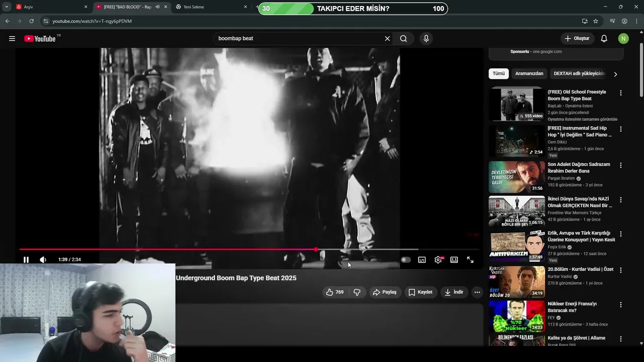Viewport: 644px width, 362px height.
Task: Open options for İkinci Dünya Savaşı video
Action: [x=621, y=200]
